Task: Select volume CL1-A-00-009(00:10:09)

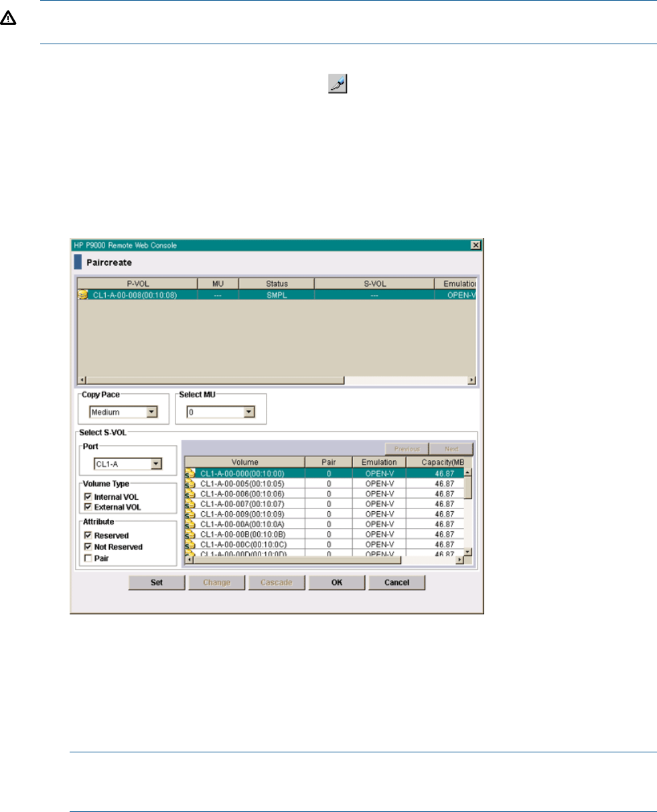Action: [x=324, y=514]
